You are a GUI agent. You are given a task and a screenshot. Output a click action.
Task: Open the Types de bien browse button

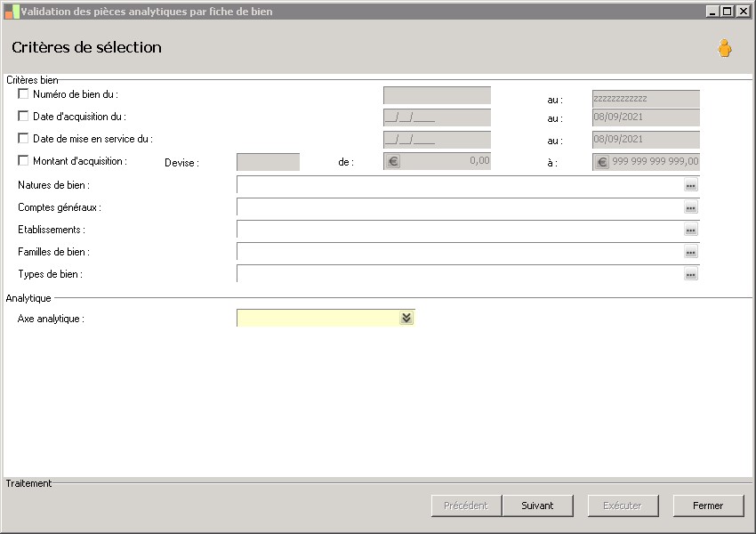690,274
